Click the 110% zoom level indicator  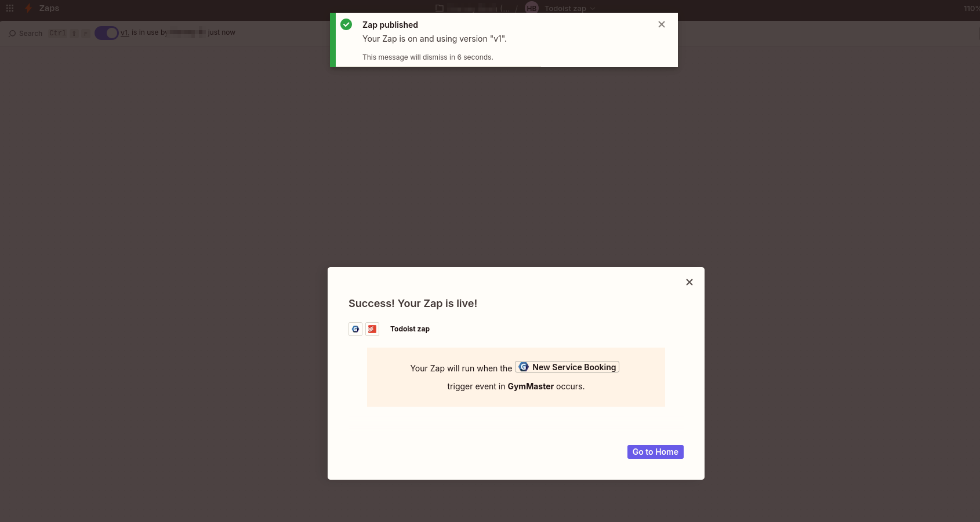pyautogui.click(x=971, y=8)
